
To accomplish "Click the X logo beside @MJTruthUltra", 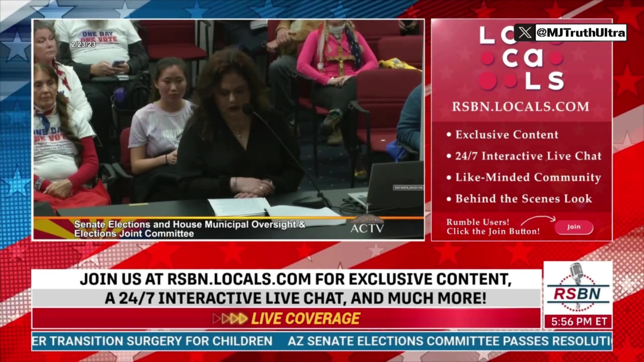I will (x=525, y=33).
